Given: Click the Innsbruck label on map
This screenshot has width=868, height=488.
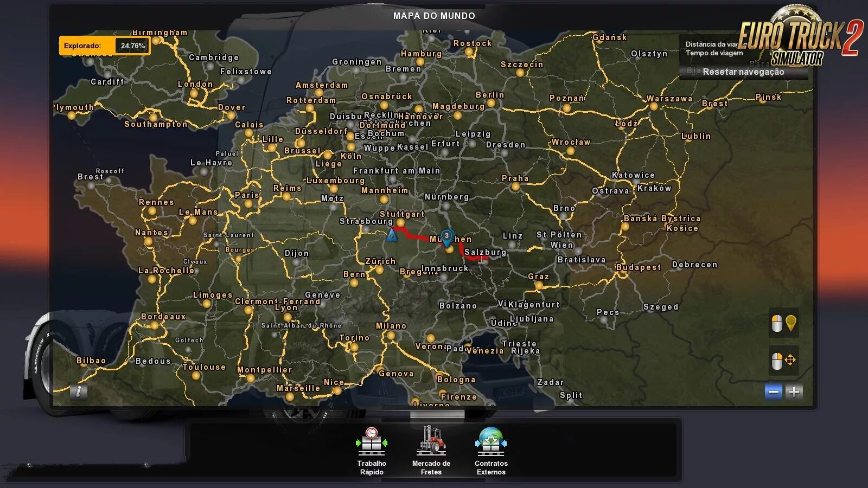Looking at the screenshot, I should (x=445, y=268).
